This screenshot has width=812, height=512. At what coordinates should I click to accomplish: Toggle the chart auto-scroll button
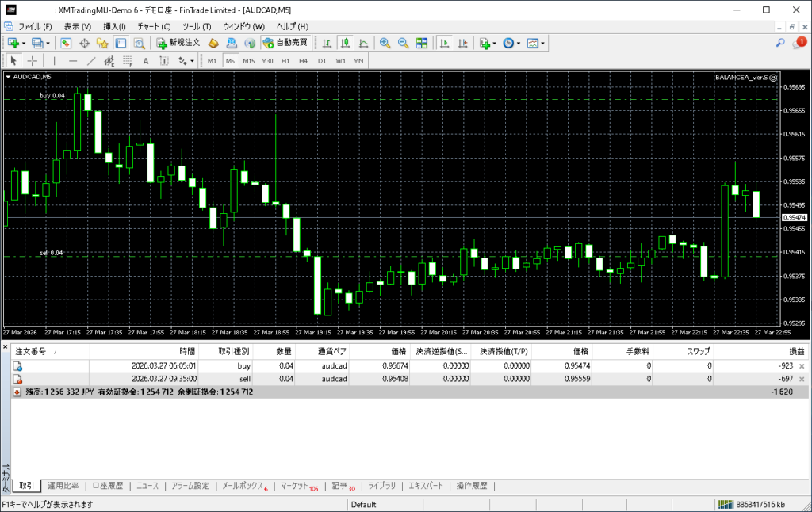444,43
